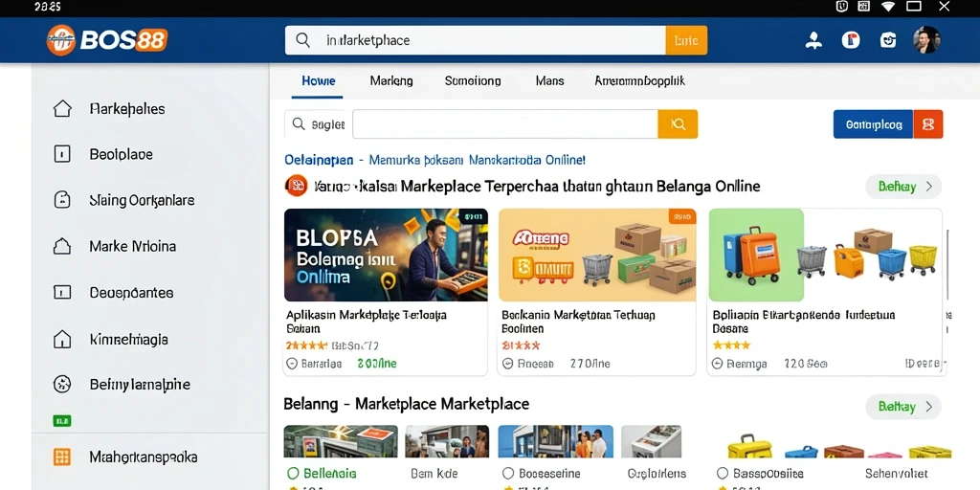Switch to the Sometiong tab
The image size is (980, 490).
coord(473,80)
